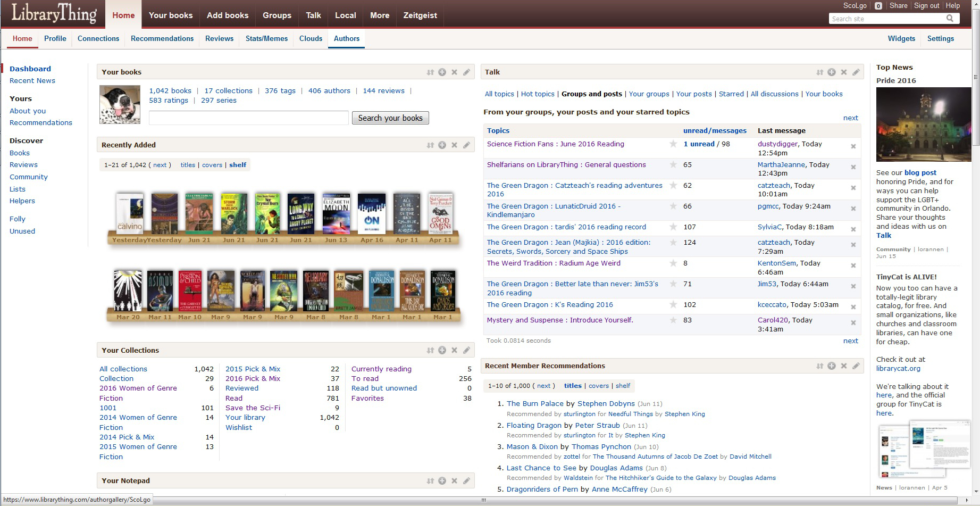Open Settings link at top right

pos(941,38)
